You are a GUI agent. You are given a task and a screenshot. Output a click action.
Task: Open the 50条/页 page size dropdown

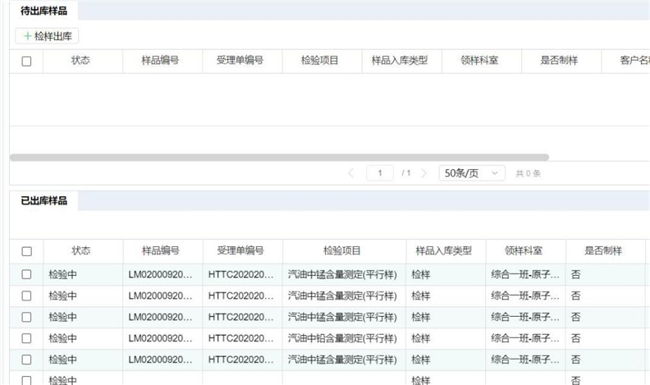[472, 173]
